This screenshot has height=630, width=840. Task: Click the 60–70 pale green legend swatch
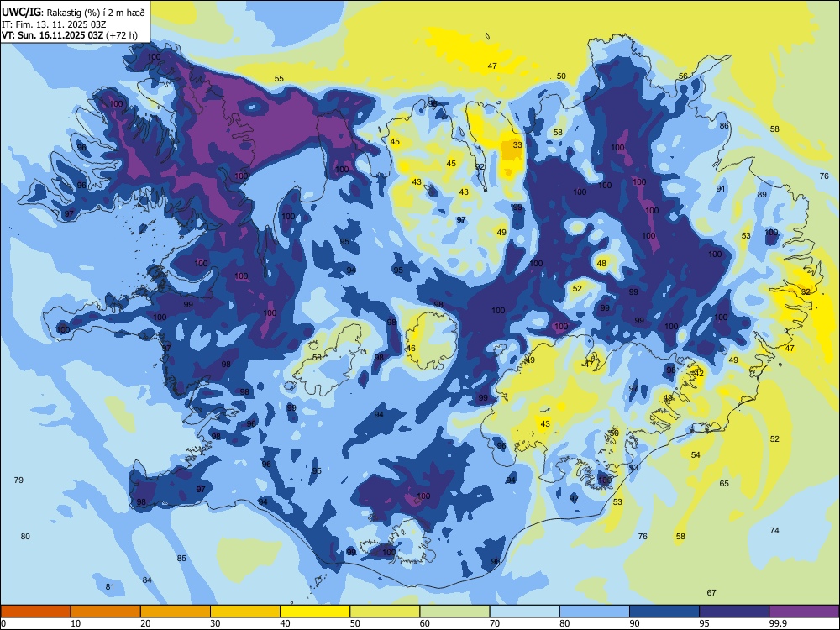coord(454,612)
